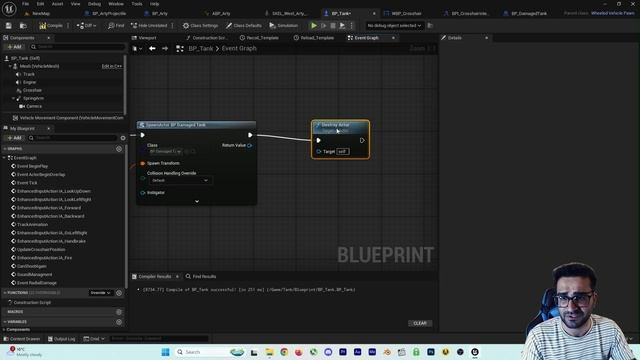The width and height of the screenshot is (640, 360).
Task: Click the Wheeled Vehicle Pawn parent class link
Action: click(x=613, y=13)
